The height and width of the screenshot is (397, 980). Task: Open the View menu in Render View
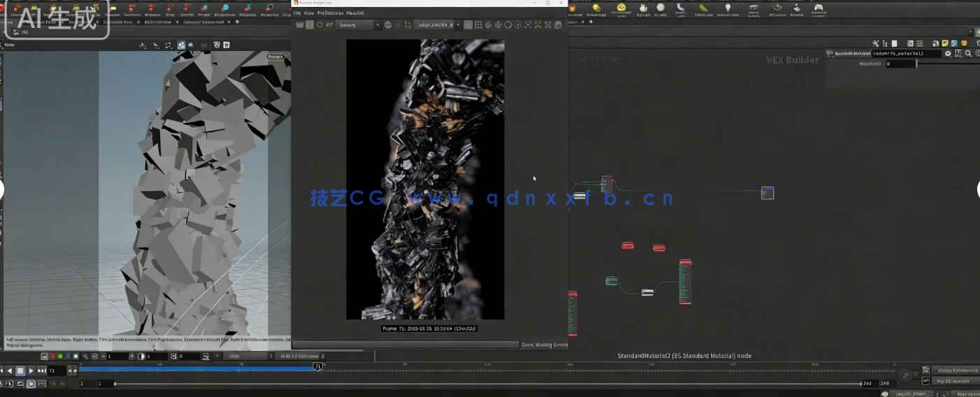coord(308,13)
